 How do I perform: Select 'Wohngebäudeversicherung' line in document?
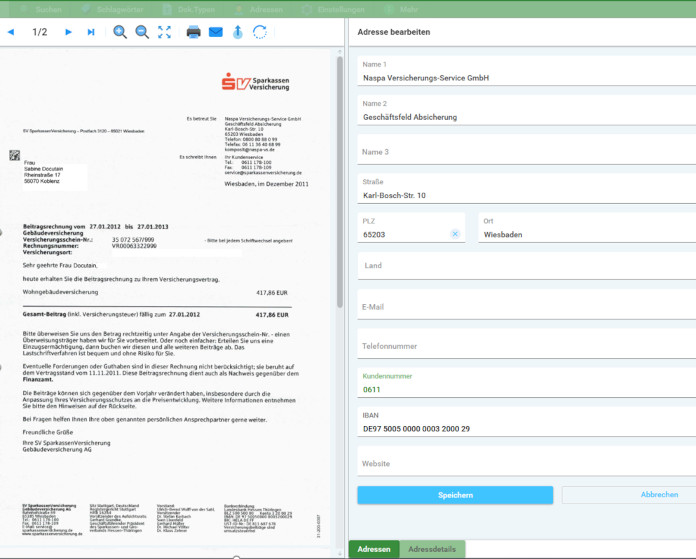pos(60,292)
